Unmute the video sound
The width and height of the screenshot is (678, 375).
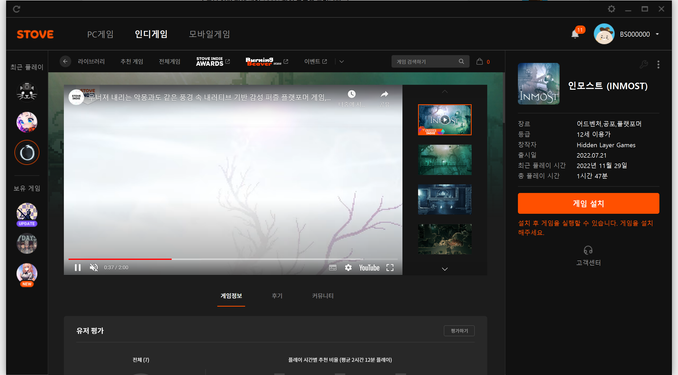93,267
